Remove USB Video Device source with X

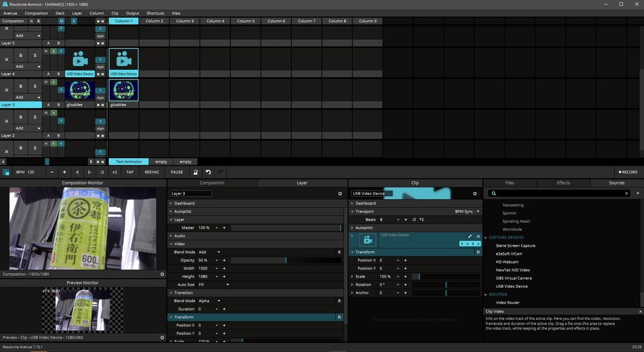[x=478, y=236]
